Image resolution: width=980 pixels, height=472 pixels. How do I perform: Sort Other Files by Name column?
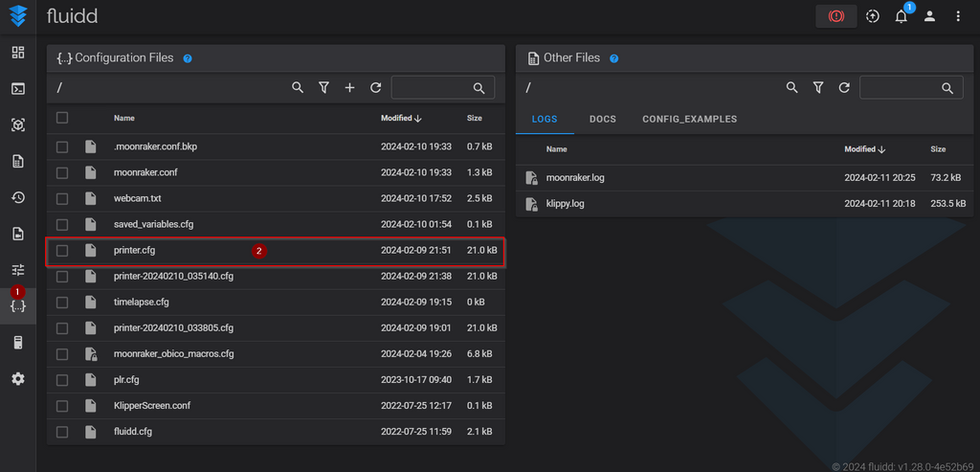[556, 149]
